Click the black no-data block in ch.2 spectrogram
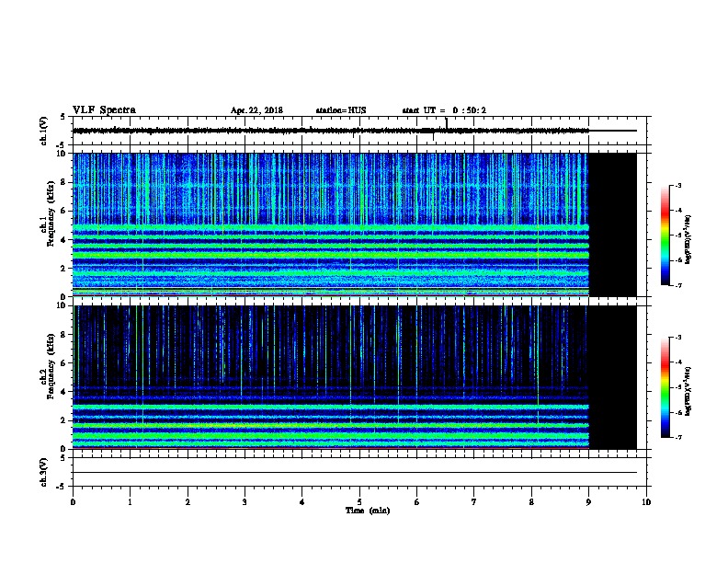 pyautogui.click(x=612, y=377)
